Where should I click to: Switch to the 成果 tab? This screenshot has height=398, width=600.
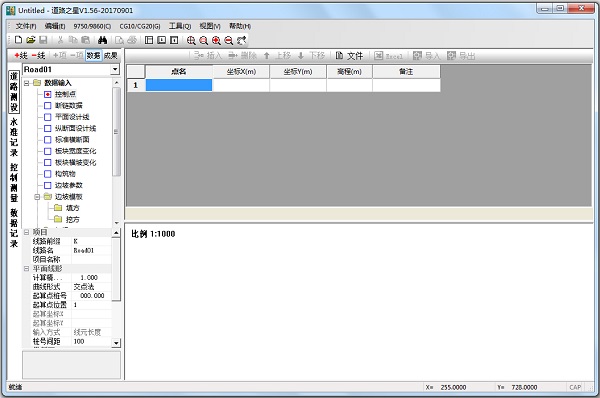click(111, 55)
